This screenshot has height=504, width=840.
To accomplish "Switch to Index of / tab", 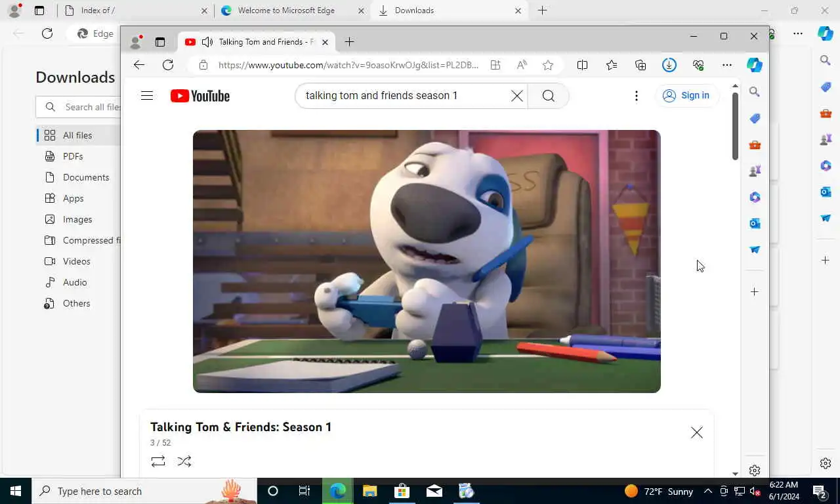I will click(x=135, y=10).
